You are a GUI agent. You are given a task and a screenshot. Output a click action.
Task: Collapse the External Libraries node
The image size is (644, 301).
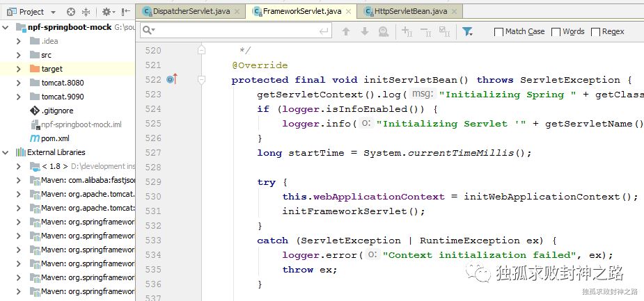point(6,152)
